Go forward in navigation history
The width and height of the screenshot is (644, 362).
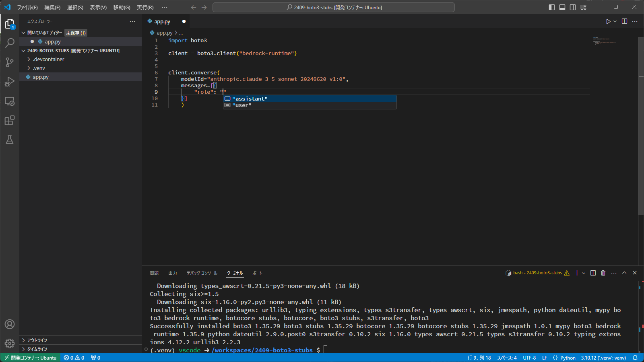coord(204,7)
